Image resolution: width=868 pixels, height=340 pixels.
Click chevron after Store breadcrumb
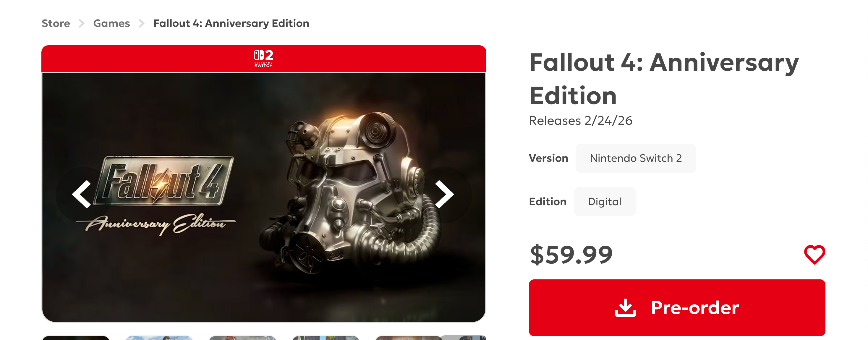click(x=82, y=24)
